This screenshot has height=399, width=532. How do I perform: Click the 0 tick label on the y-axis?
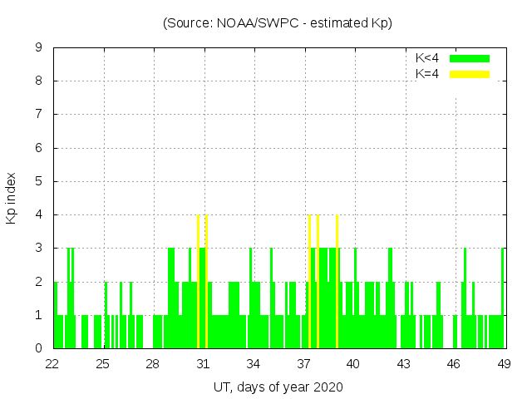click(38, 348)
